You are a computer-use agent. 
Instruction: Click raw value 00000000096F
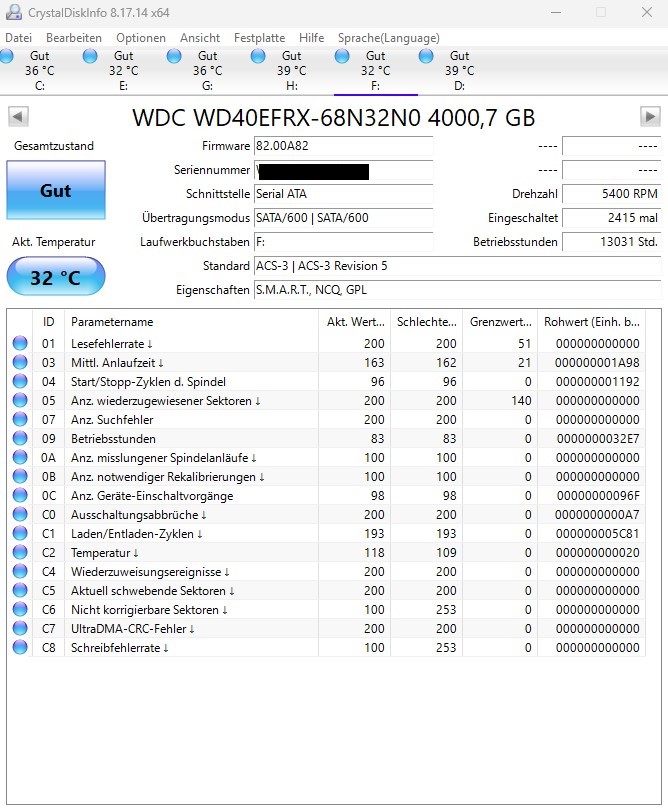tap(598, 495)
